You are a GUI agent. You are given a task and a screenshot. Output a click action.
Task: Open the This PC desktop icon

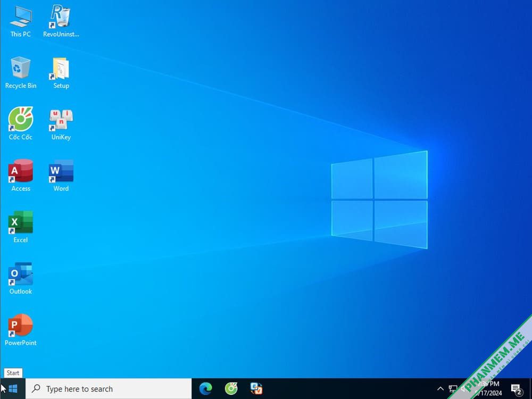[20, 21]
